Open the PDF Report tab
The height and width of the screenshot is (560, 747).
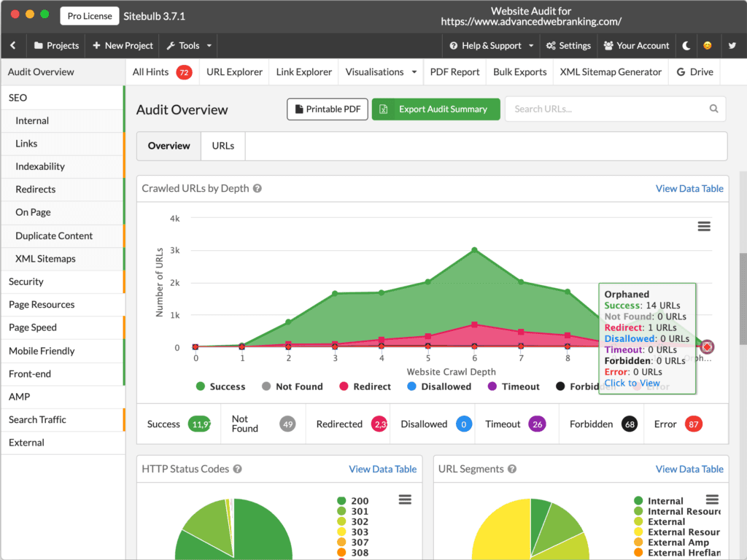pos(454,72)
